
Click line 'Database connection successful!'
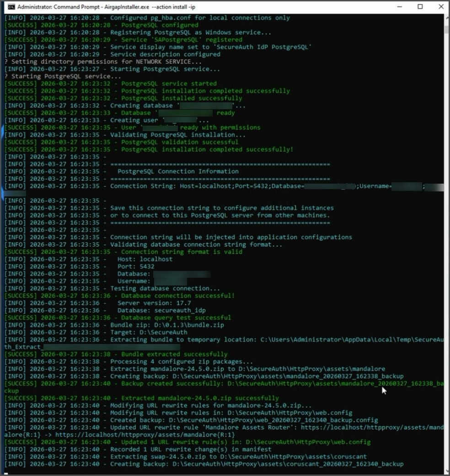click(x=120, y=296)
